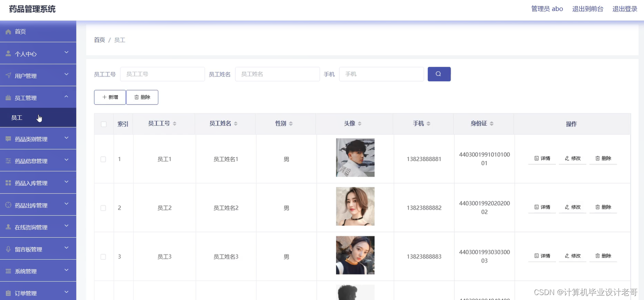Focus the 手机 search field
644x300 pixels.
(381, 74)
